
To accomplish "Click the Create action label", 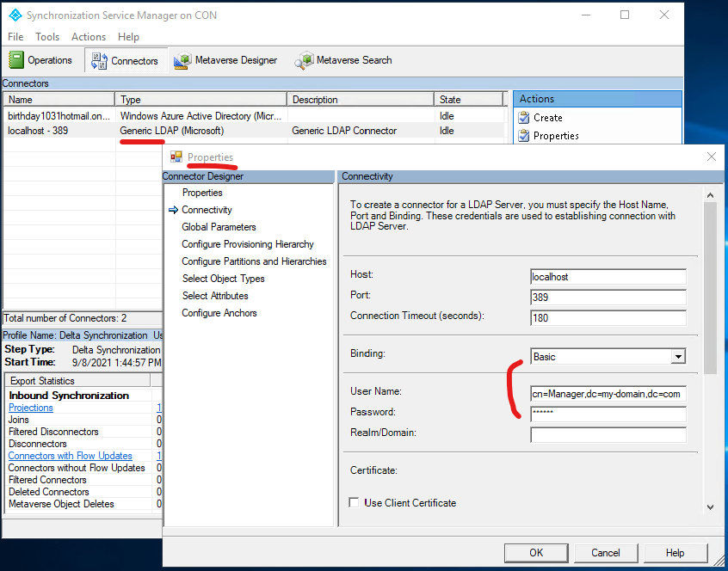I will click(x=548, y=118).
